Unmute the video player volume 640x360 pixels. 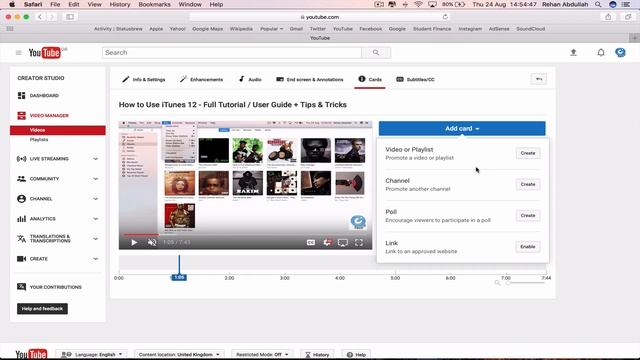point(152,242)
